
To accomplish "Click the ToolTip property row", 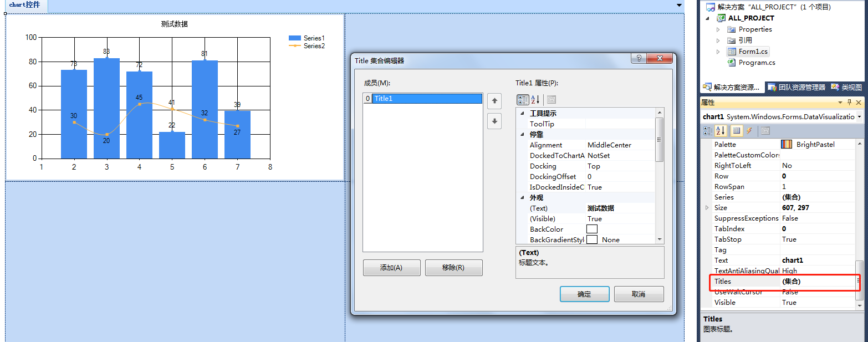I will click(586, 124).
